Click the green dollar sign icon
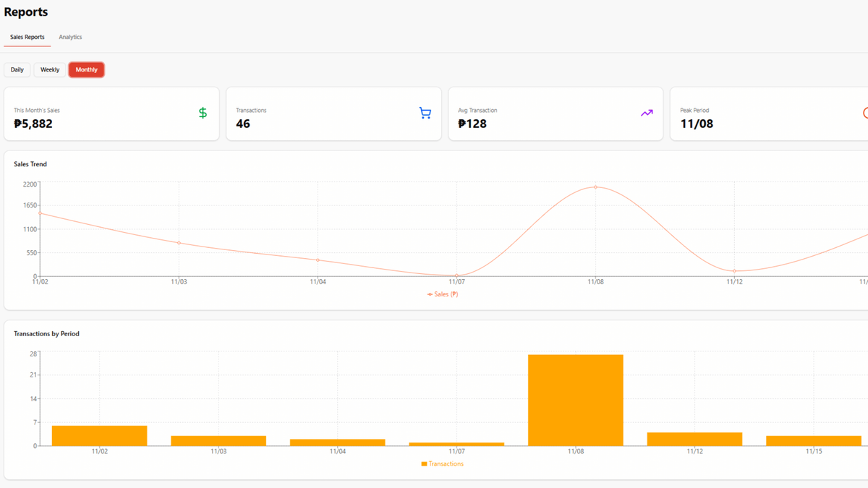The width and height of the screenshot is (868, 488). tap(203, 113)
